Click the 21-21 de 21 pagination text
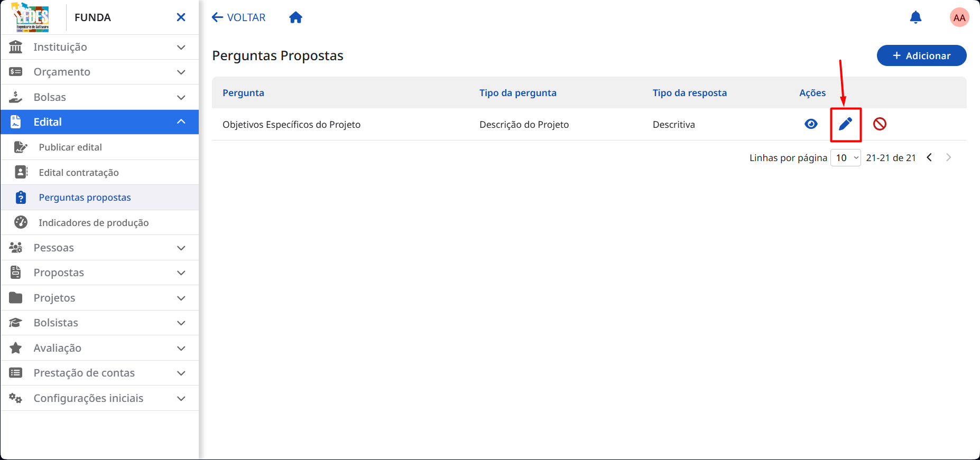The width and height of the screenshot is (980, 460). [891, 158]
